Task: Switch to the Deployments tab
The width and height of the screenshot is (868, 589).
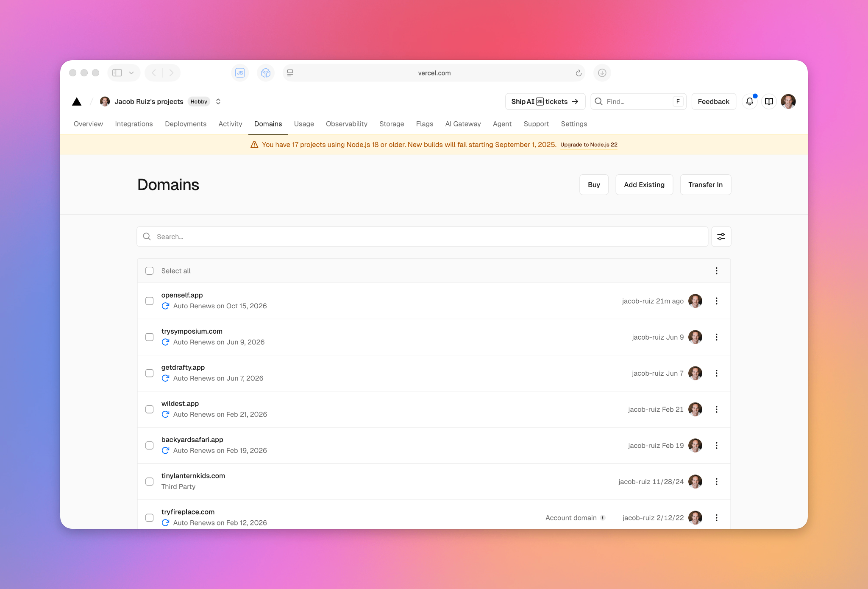Action: click(x=186, y=124)
